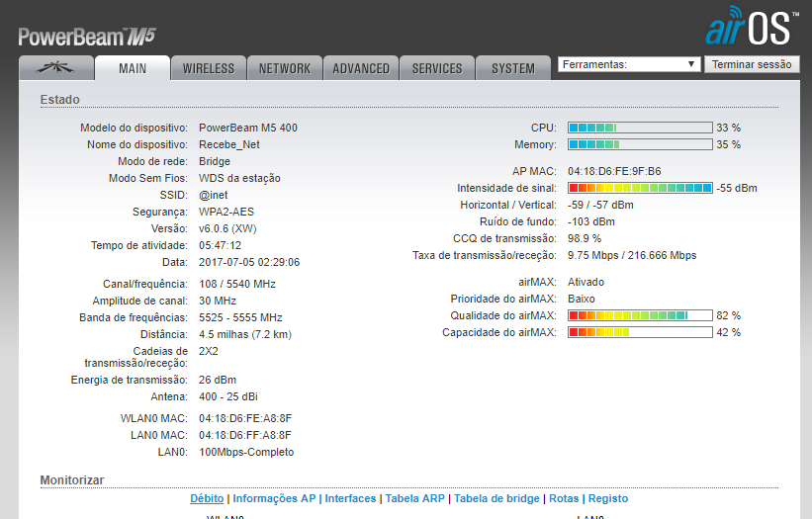This screenshot has width=812, height=519.
Task: Click the Terminar sessão button
Action: (x=752, y=64)
